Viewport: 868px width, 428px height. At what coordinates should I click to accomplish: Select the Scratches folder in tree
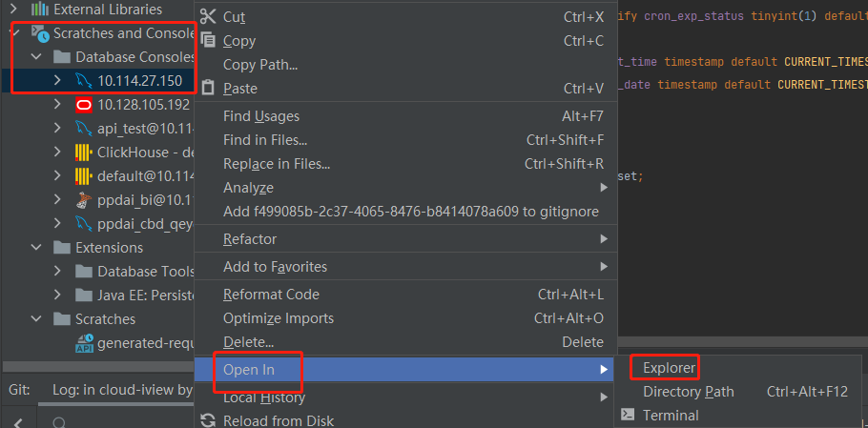click(105, 319)
